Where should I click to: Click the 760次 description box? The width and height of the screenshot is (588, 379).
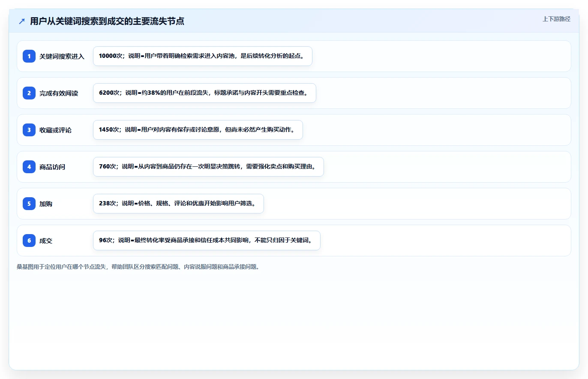click(x=208, y=167)
